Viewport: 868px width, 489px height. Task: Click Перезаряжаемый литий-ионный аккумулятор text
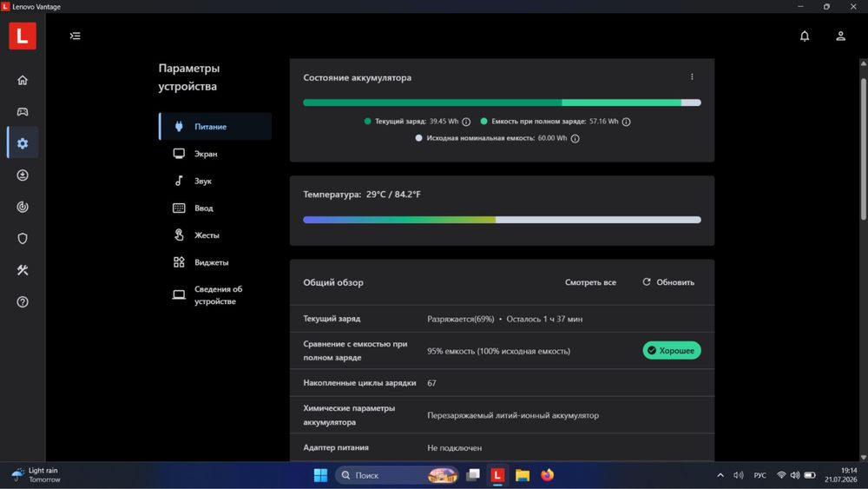click(x=513, y=415)
